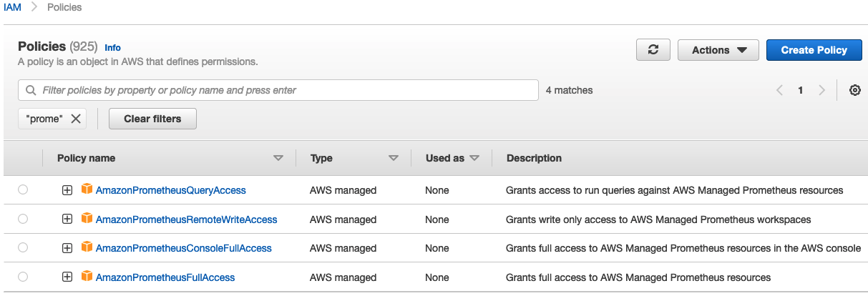Select the AmazonPrometheusRemoteWriteAccess radio button

(x=23, y=219)
